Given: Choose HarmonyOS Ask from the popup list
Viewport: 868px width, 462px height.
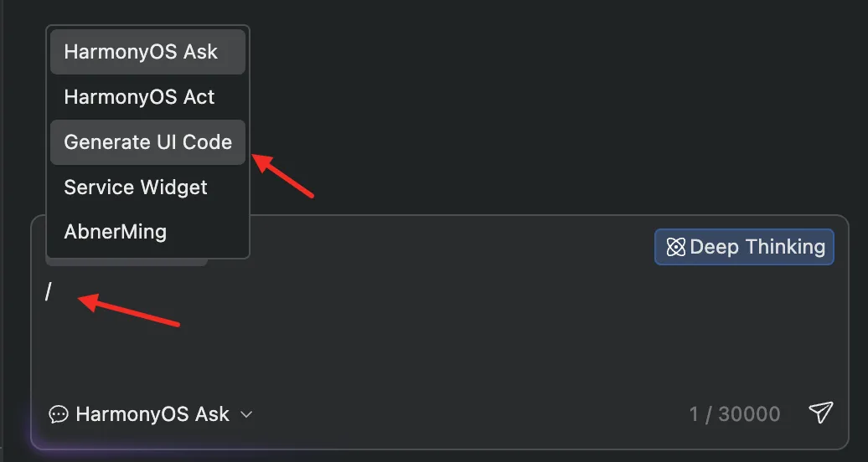Looking at the screenshot, I should [x=147, y=51].
